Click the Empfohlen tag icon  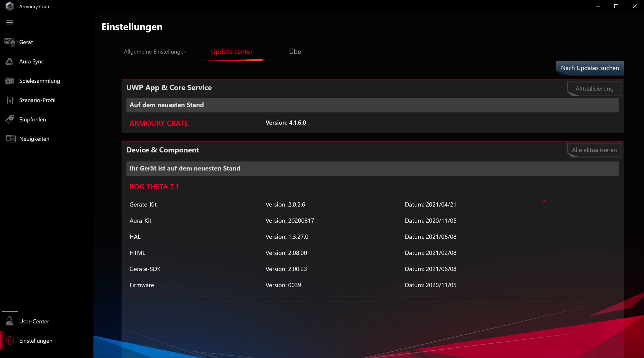(10, 119)
